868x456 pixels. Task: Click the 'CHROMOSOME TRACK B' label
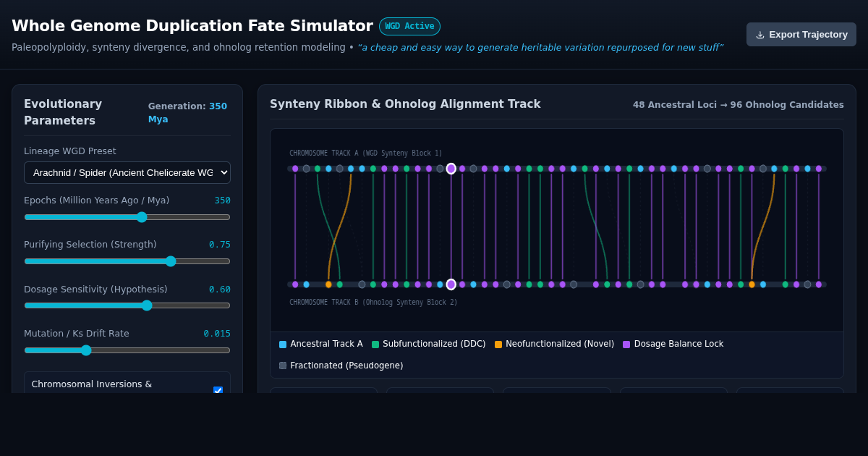point(373,303)
